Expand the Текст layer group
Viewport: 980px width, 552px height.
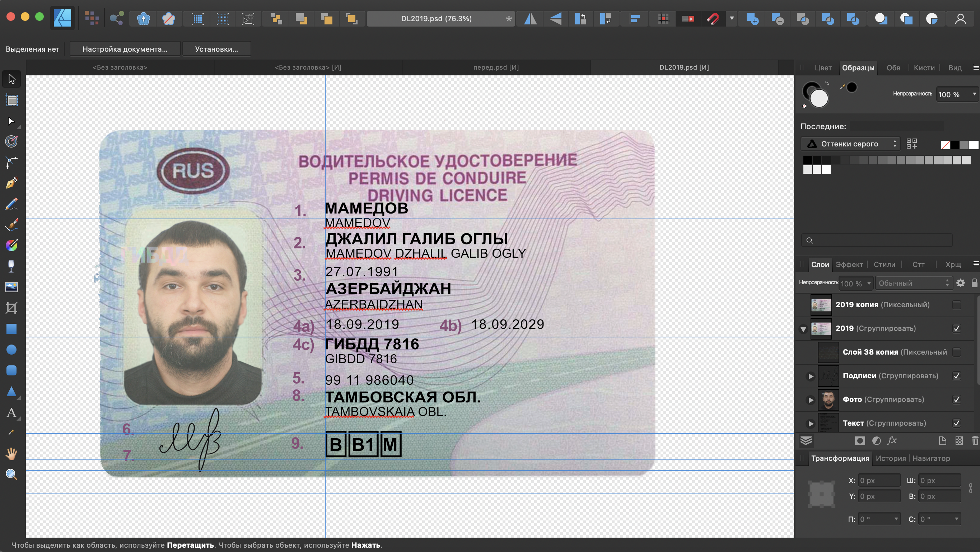(811, 424)
